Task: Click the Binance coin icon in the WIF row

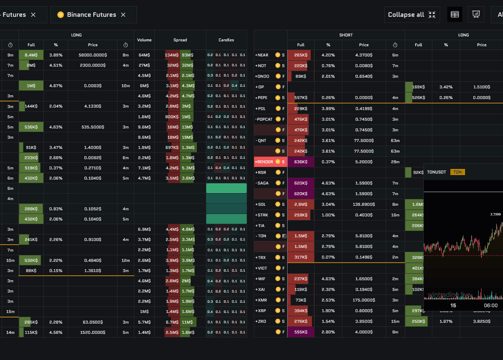Action: click(x=278, y=279)
